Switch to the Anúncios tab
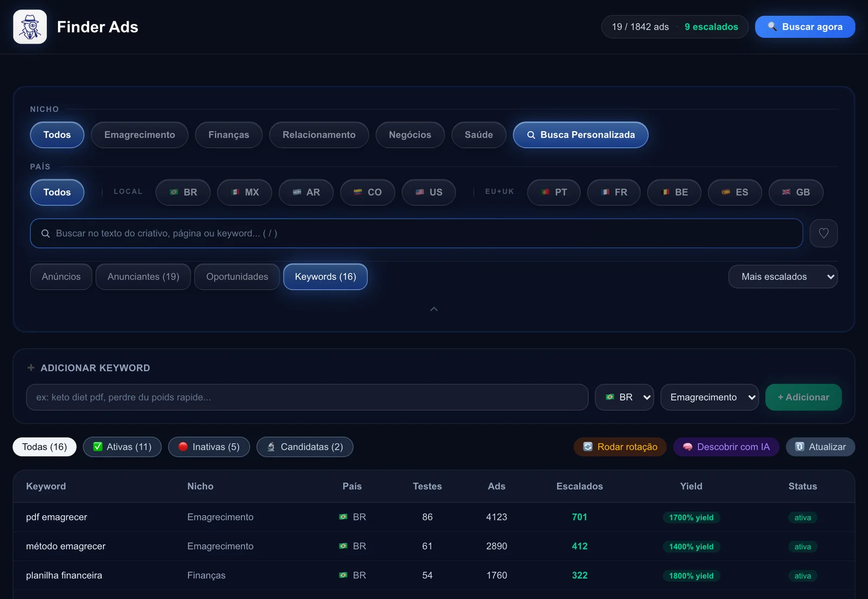The height and width of the screenshot is (599, 868). pyautogui.click(x=61, y=277)
